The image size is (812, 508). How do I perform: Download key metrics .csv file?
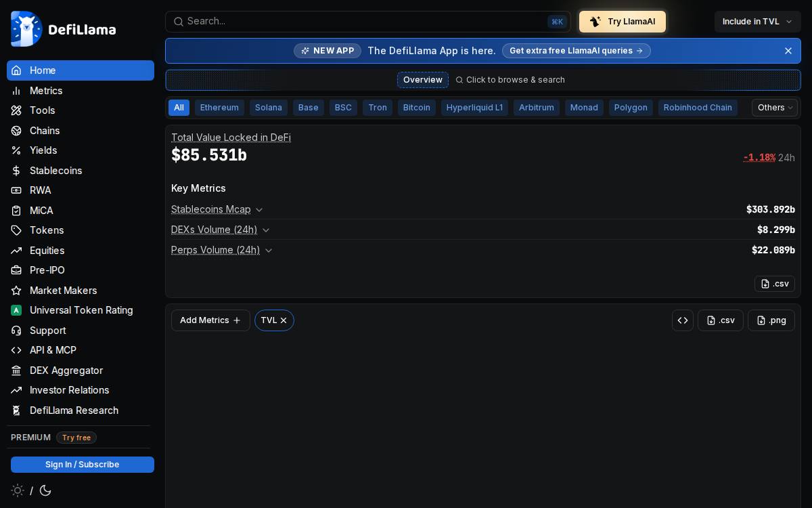pyautogui.click(x=775, y=284)
